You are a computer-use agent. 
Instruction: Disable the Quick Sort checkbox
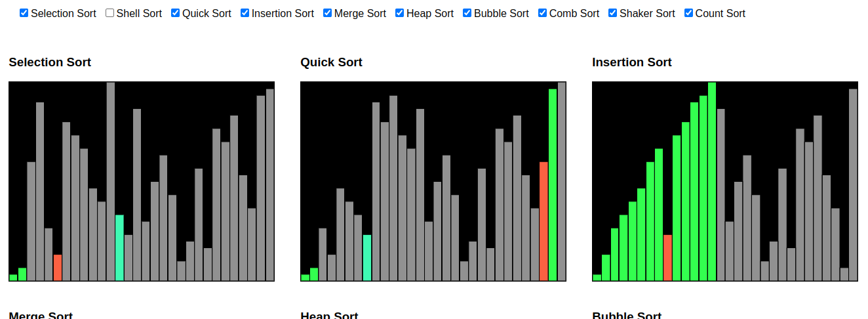click(176, 12)
